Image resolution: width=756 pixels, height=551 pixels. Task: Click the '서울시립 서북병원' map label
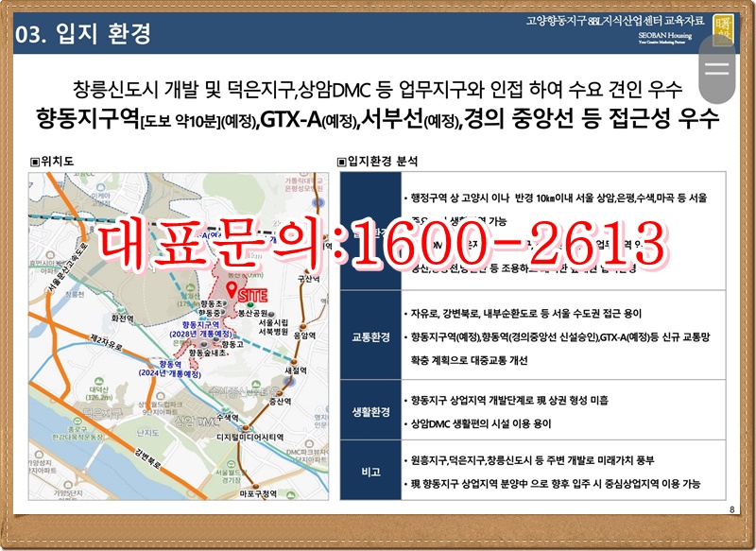[x=273, y=326]
